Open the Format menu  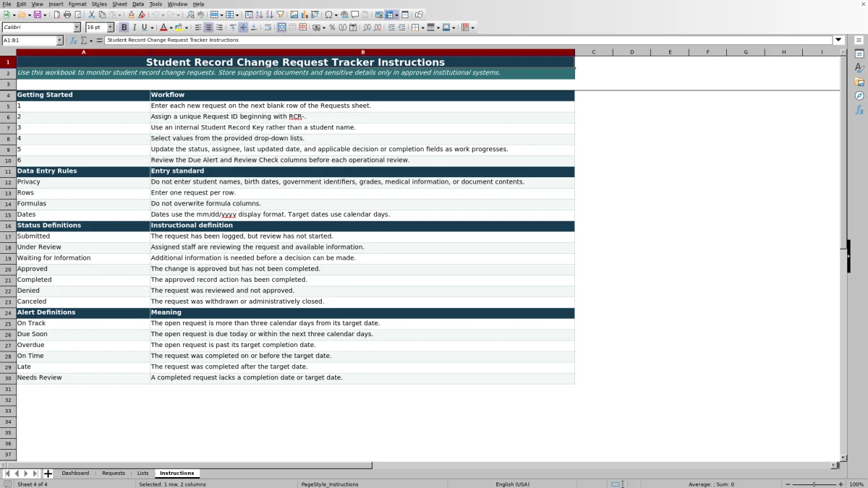[77, 4]
